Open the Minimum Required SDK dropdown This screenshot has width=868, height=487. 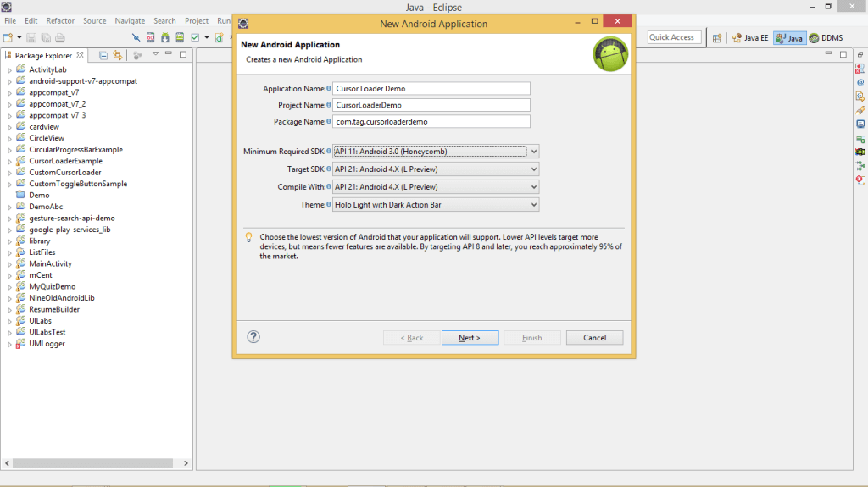(x=436, y=151)
